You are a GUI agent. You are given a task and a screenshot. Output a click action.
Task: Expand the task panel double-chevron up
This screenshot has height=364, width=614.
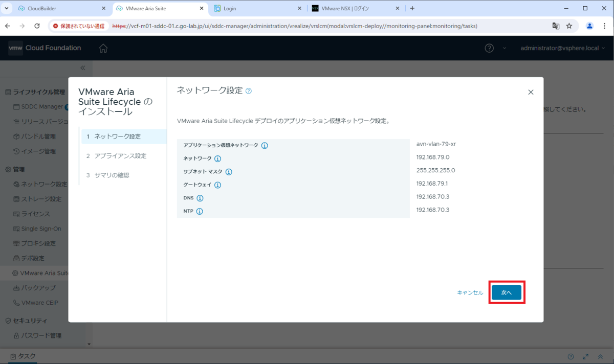(601, 356)
